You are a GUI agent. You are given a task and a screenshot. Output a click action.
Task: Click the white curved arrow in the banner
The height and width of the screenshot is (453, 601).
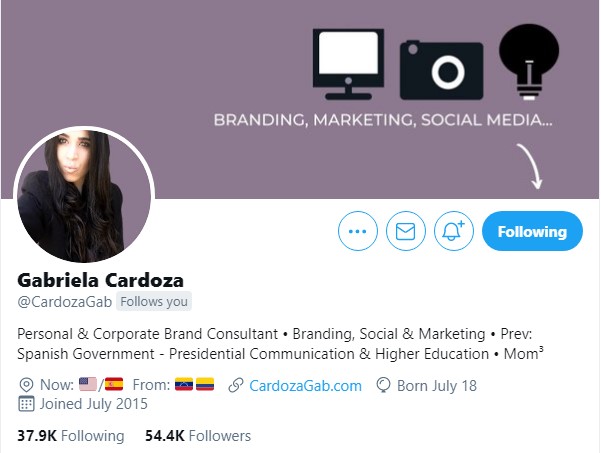pos(530,166)
